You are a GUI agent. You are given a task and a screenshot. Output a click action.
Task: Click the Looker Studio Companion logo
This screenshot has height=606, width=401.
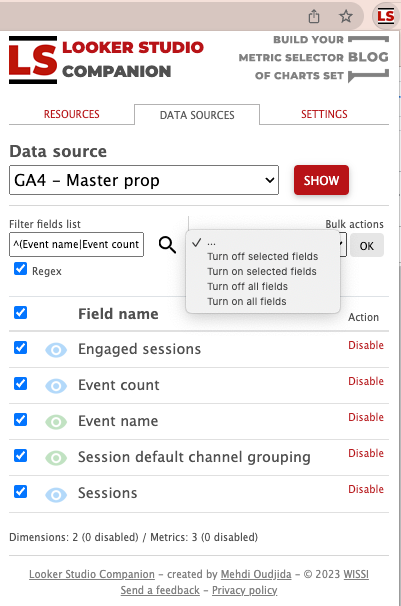[x=106, y=60]
